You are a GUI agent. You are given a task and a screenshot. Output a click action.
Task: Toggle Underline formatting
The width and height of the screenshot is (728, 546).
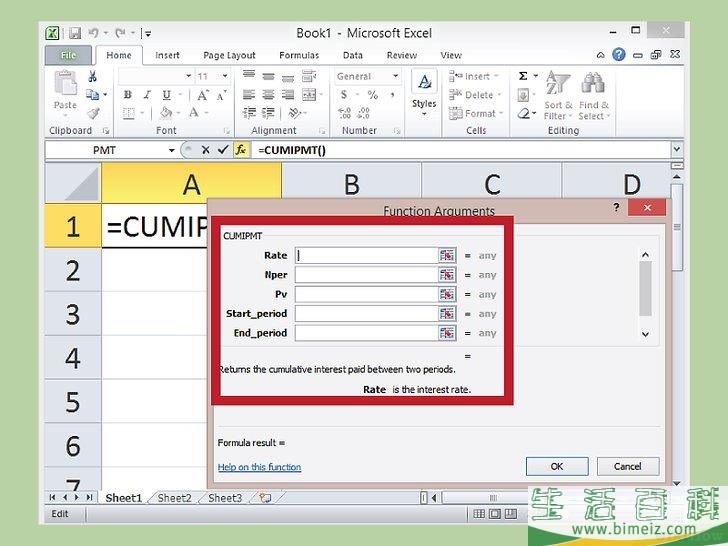click(x=166, y=95)
